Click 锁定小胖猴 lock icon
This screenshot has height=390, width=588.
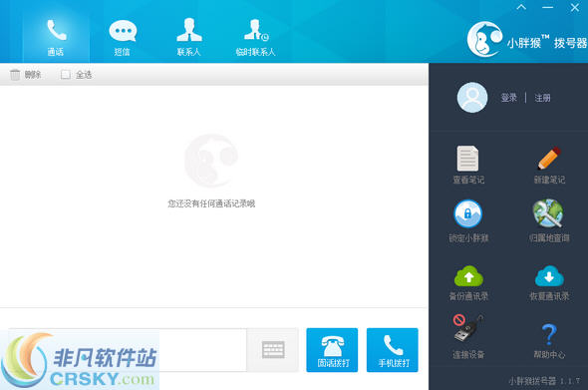click(468, 214)
